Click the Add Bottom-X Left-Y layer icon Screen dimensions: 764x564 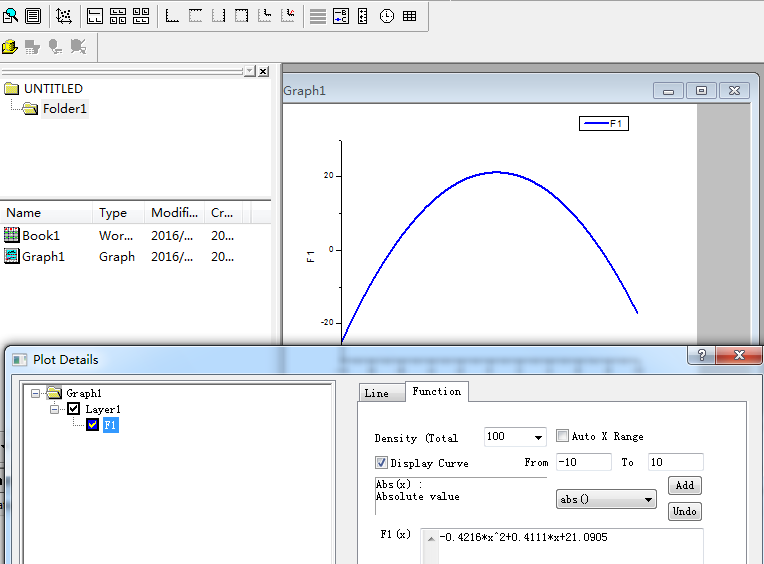coord(172,16)
